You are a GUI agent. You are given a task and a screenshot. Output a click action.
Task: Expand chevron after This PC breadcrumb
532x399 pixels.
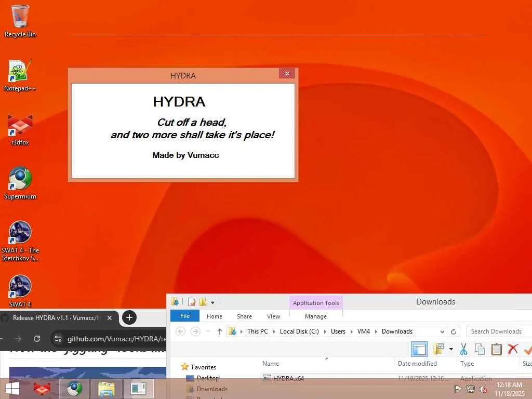click(274, 331)
